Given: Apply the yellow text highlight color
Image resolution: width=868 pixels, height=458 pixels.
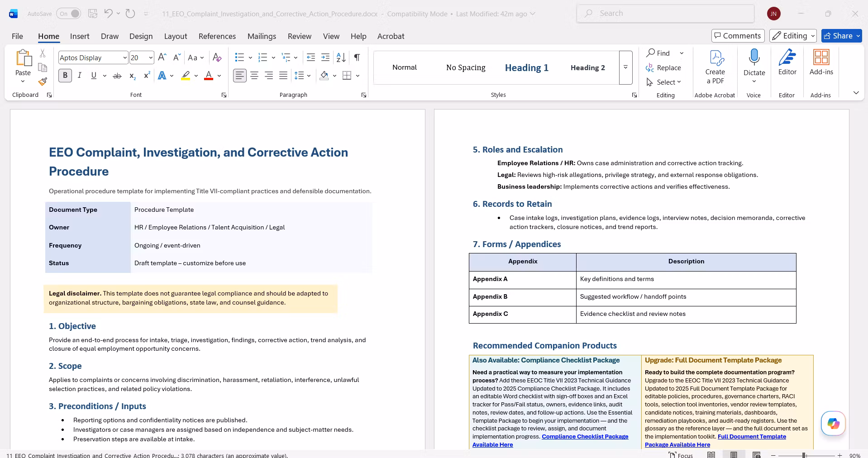Looking at the screenshot, I should pyautogui.click(x=186, y=76).
